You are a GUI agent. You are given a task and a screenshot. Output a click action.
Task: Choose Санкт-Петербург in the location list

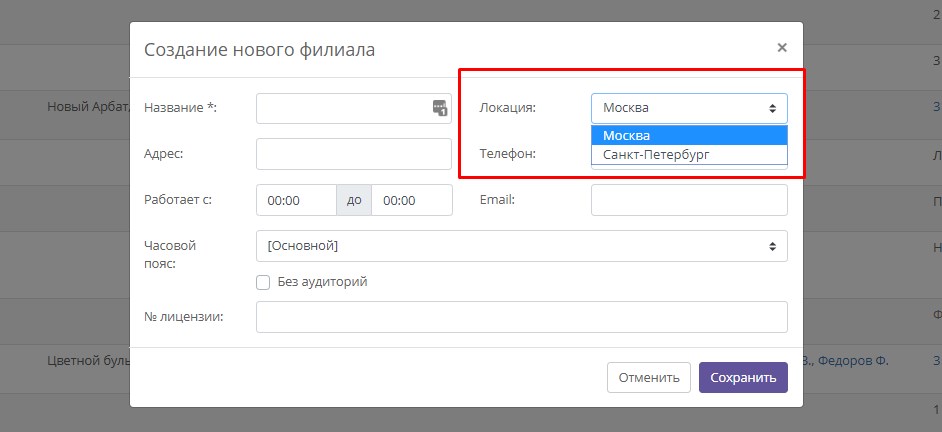[x=689, y=154]
